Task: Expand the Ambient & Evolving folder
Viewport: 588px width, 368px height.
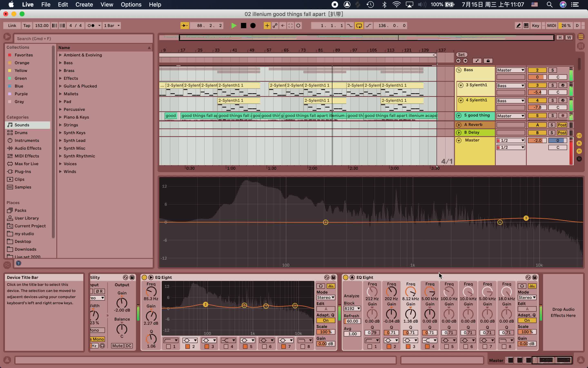Action: click(60, 55)
